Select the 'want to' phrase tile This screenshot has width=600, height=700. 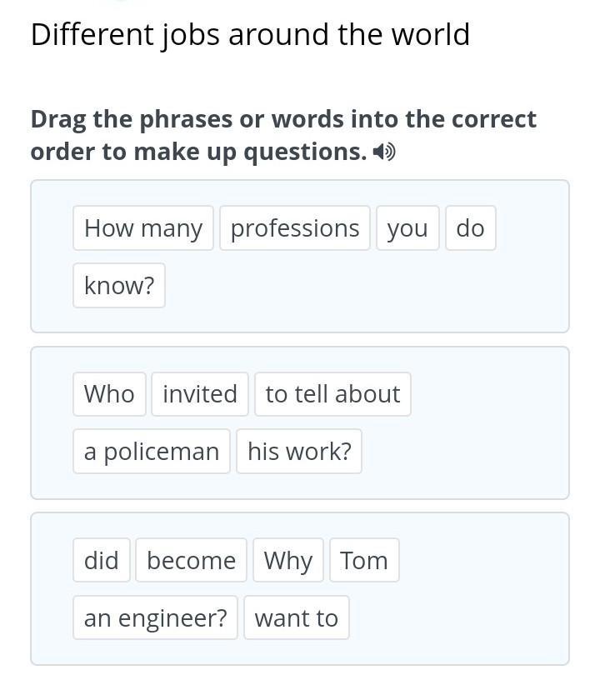(297, 617)
